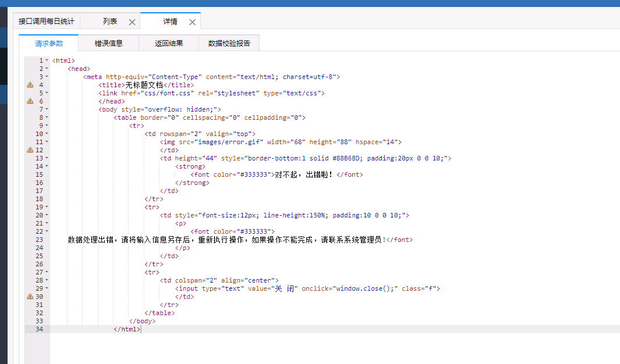Click the "images/error.gif" attribute value
Screen dimensions: 620x364
click(229, 142)
